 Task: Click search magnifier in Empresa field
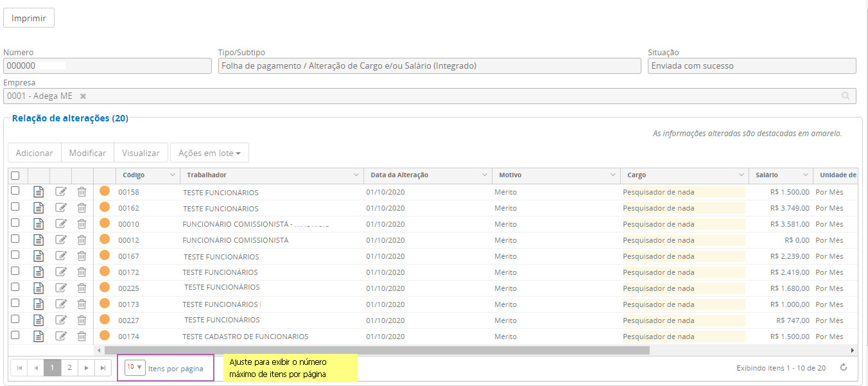click(846, 96)
